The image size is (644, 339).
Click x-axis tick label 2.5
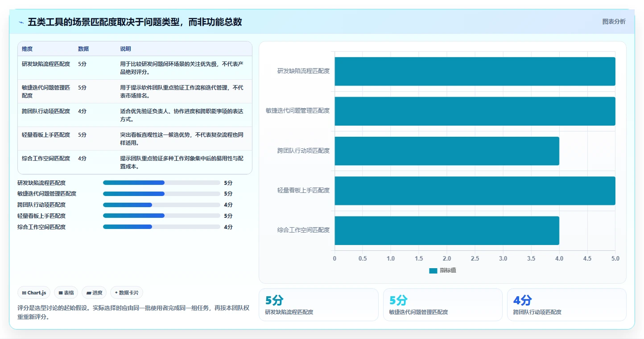pos(475,258)
